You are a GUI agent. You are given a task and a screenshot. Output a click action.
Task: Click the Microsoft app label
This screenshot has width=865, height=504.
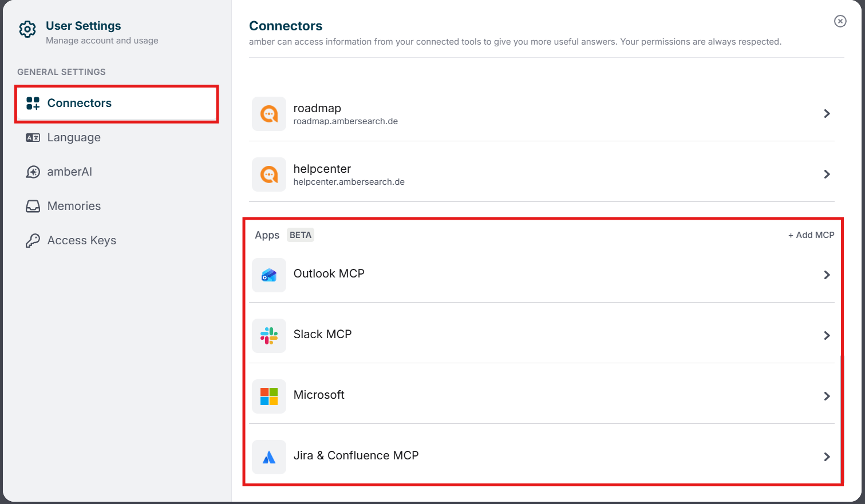319,395
